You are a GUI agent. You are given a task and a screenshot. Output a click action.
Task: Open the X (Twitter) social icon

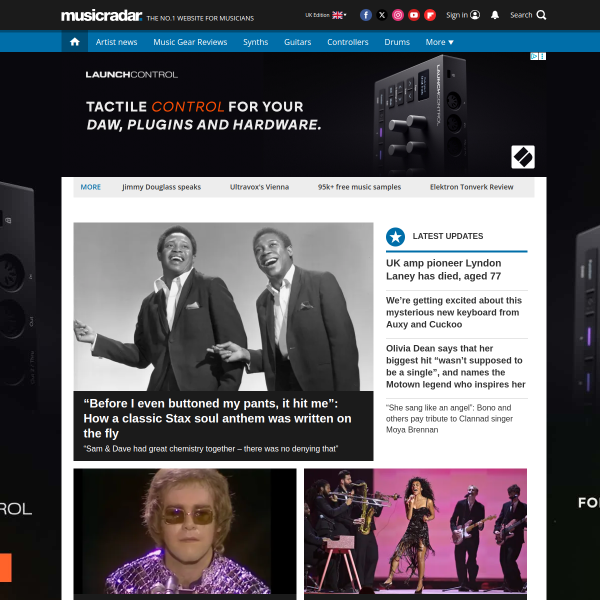(382, 15)
